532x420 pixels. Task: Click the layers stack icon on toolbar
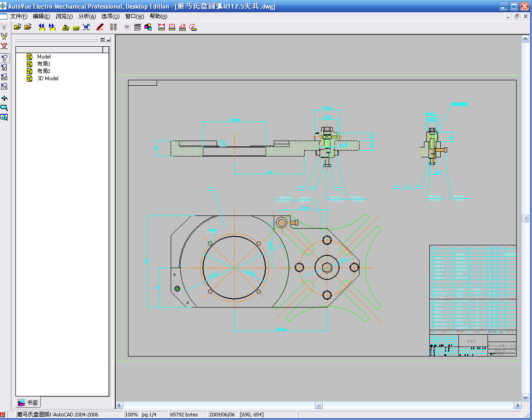(138, 27)
